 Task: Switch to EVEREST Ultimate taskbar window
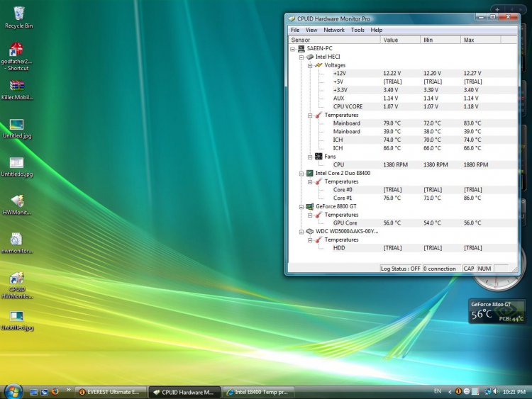(x=110, y=392)
